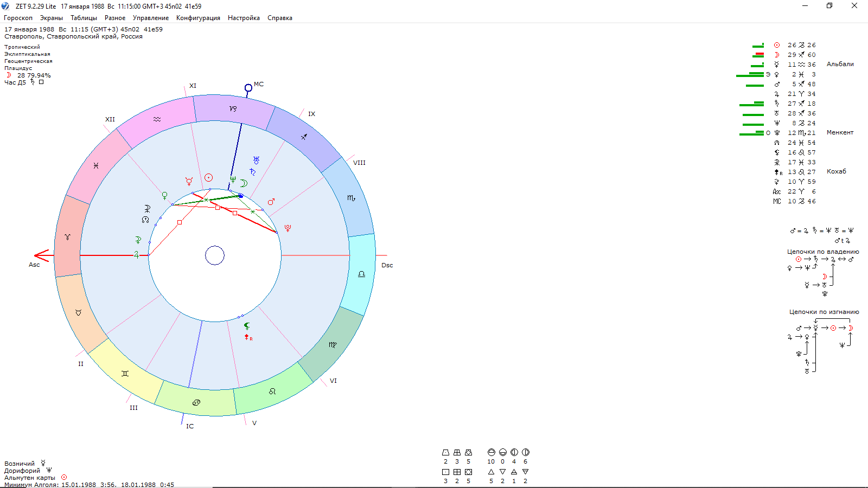Toggle the small square next to Час Д5

click(41, 82)
